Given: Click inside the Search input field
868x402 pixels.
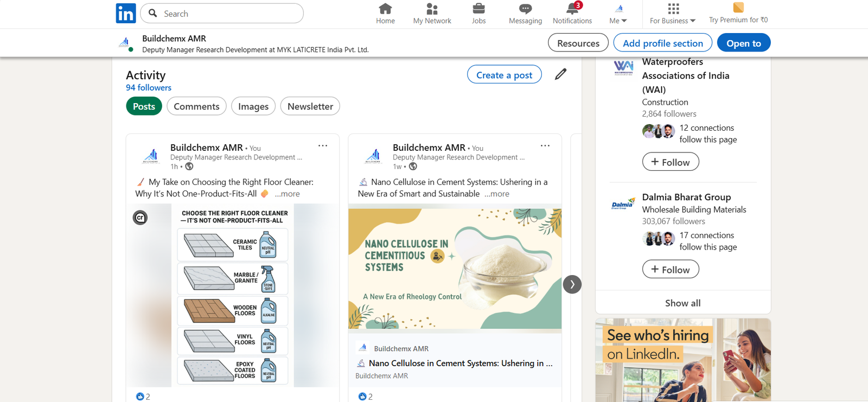Looking at the screenshot, I should (222, 13).
